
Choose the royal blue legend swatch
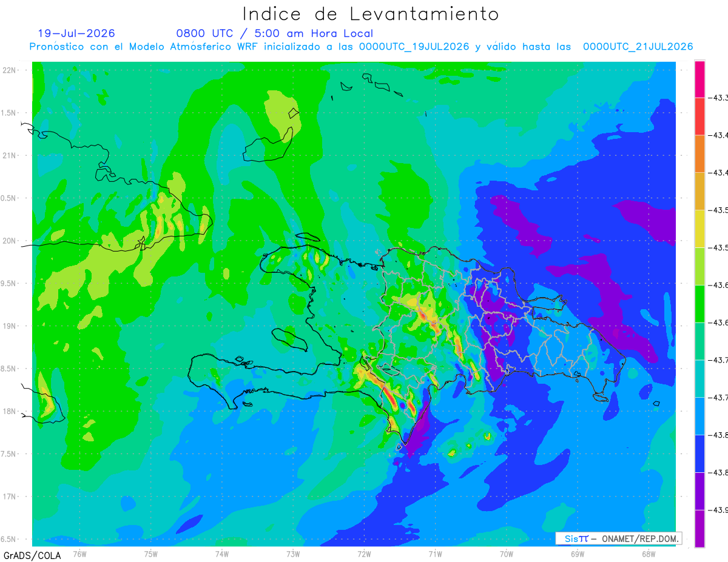pos(699,454)
